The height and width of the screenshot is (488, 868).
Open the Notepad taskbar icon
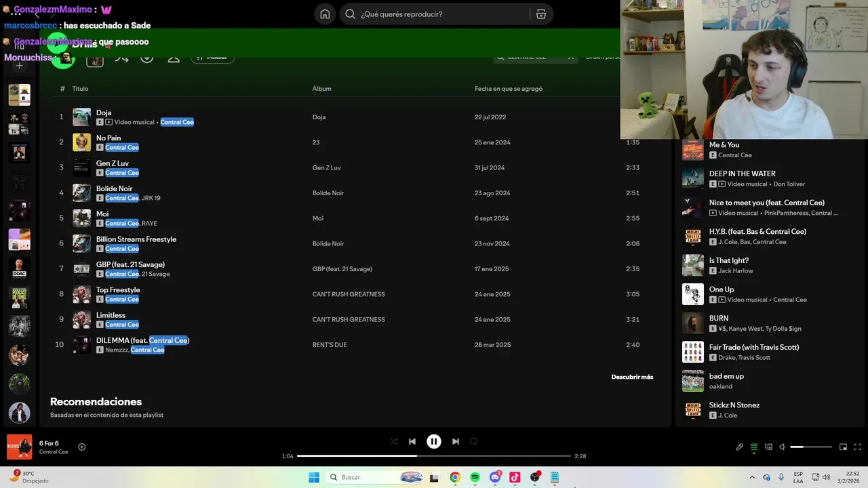coord(555,477)
